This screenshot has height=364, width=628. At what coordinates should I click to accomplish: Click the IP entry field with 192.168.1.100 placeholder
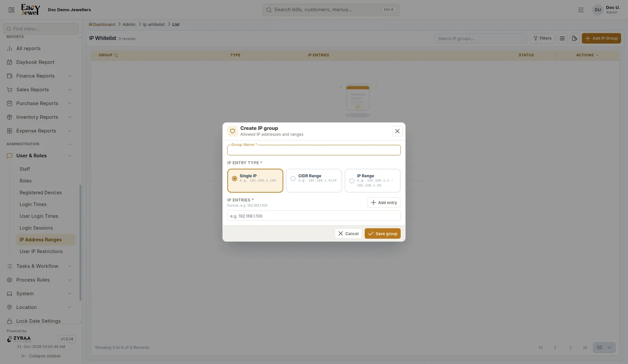tap(314, 216)
